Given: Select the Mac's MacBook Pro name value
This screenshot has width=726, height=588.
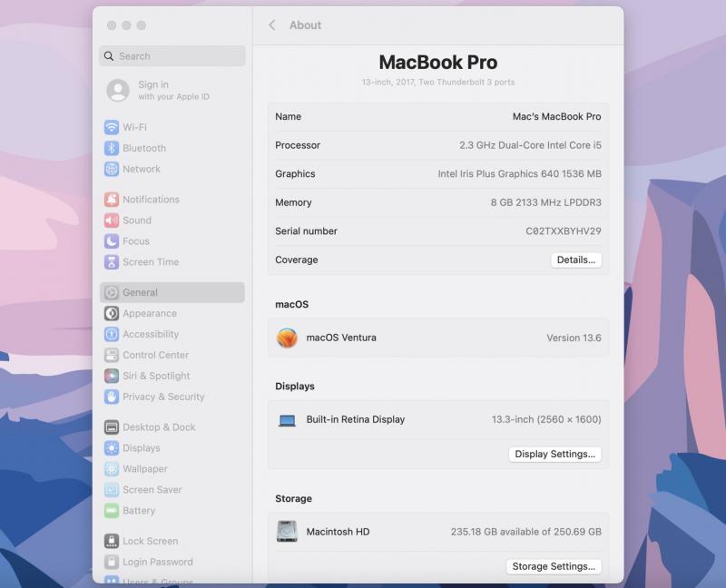Looking at the screenshot, I should [x=556, y=117].
